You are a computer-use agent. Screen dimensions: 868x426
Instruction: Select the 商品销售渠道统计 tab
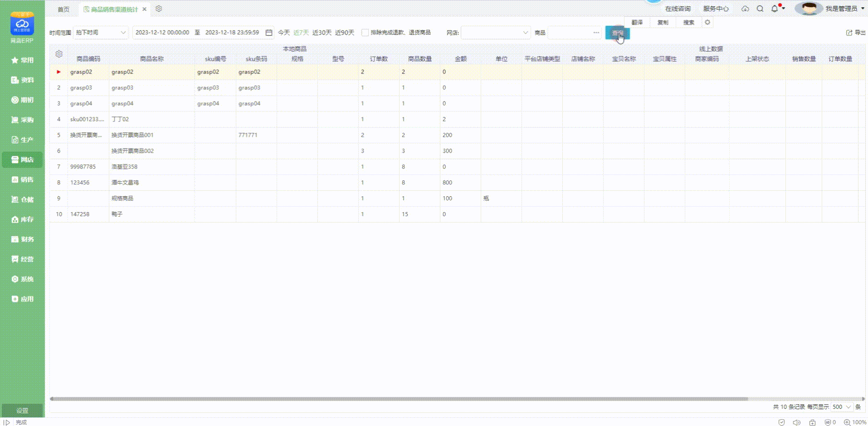point(114,9)
